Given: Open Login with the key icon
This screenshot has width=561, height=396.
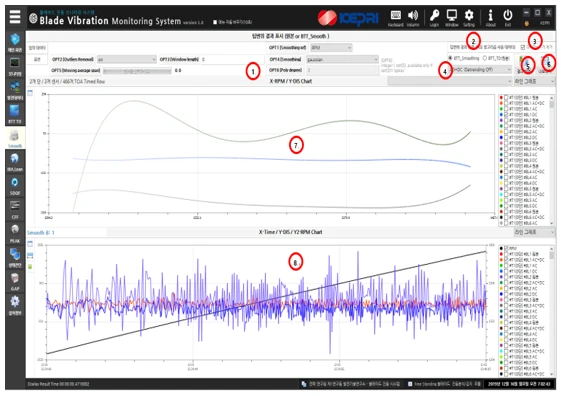Looking at the screenshot, I should [434, 18].
